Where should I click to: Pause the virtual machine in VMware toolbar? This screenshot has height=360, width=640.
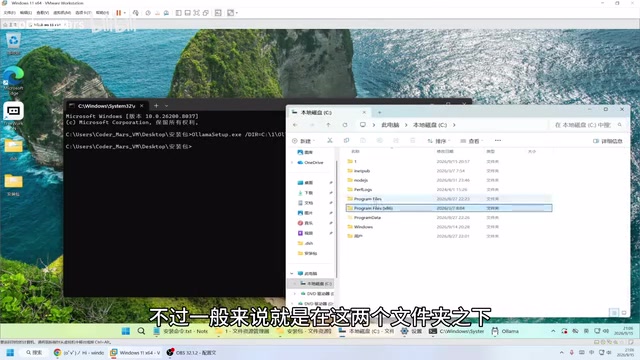[118, 13]
